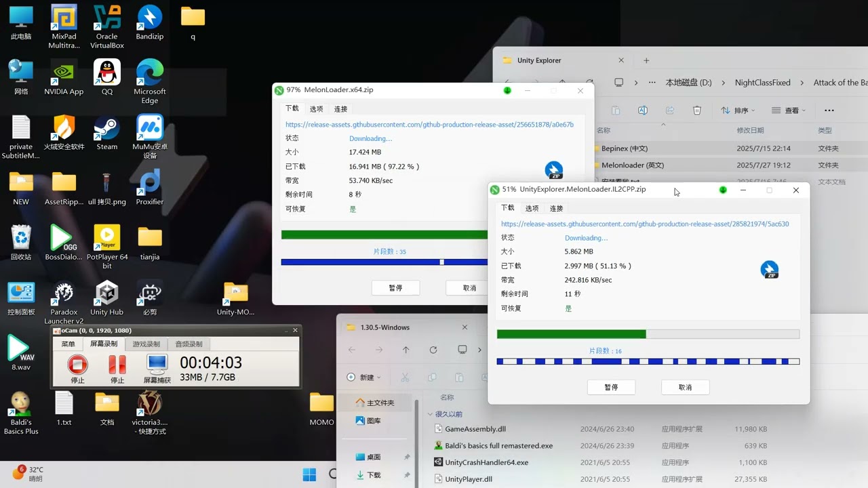Select UnityPlayer.dll file

(x=600, y=479)
